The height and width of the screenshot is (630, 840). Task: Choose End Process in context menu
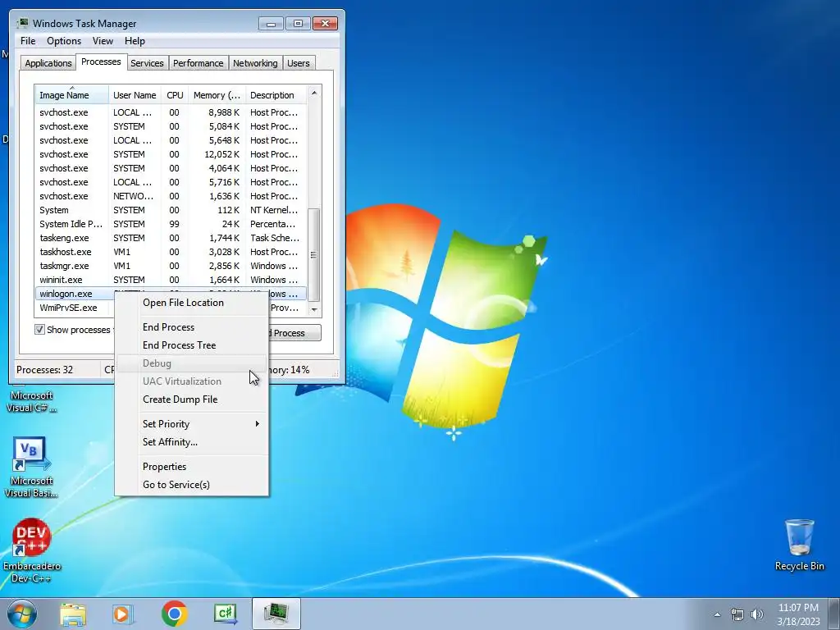click(x=192, y=327)
